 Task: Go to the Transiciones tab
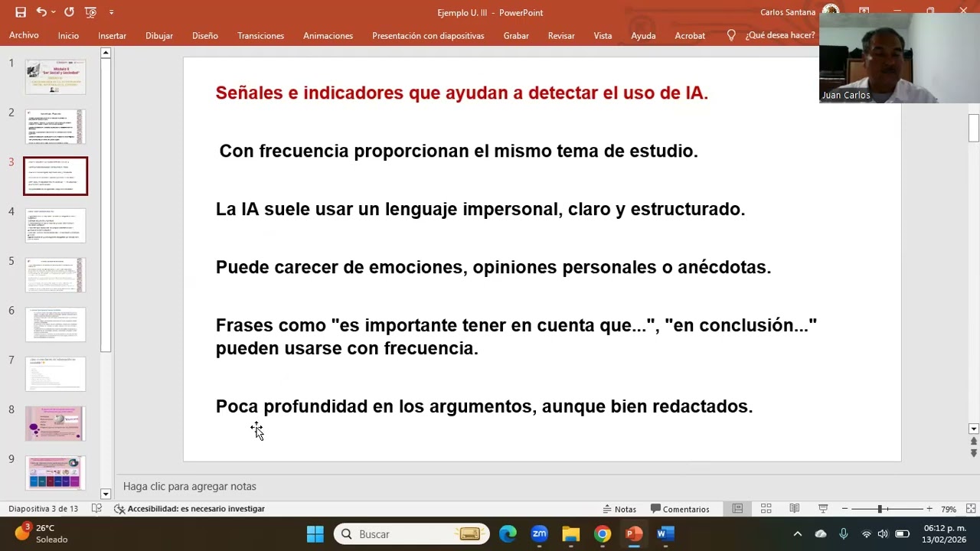[x=260, y=35]
